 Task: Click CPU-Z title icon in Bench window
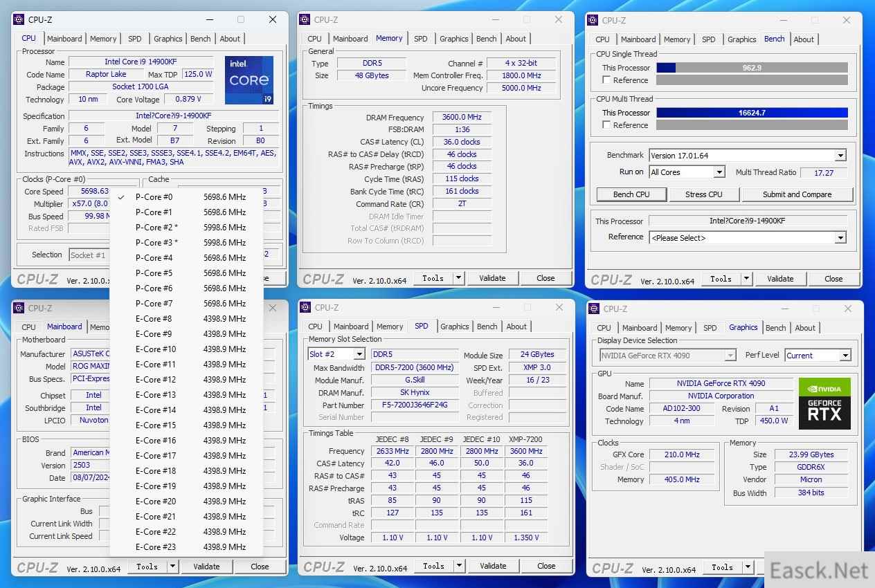[594, 20]
